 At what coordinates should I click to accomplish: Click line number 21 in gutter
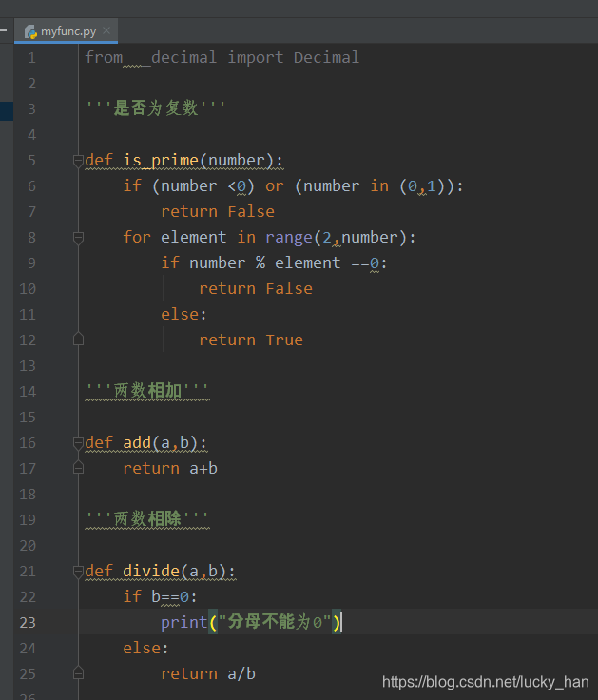click(28, 572)
